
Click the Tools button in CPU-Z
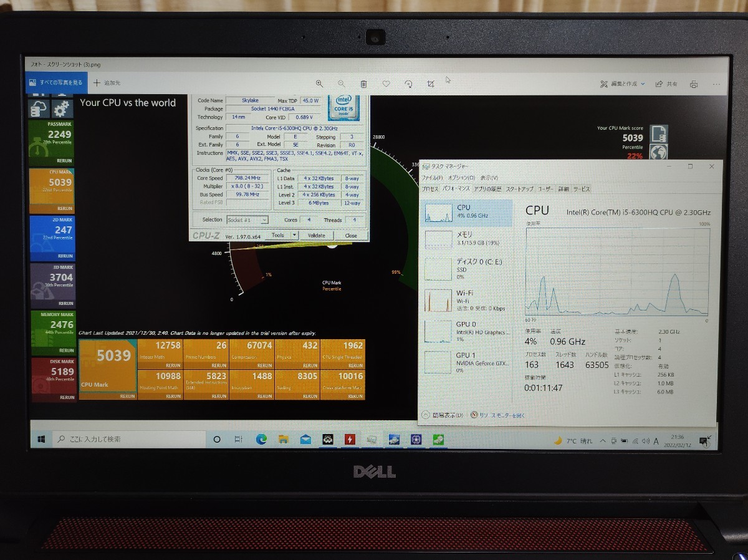point(278,236)
